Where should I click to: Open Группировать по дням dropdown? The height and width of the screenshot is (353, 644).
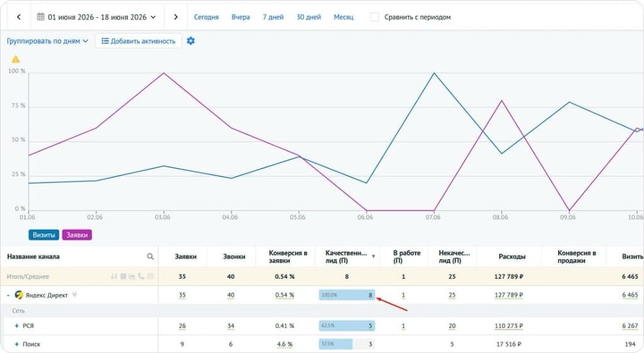pos(48,41)
